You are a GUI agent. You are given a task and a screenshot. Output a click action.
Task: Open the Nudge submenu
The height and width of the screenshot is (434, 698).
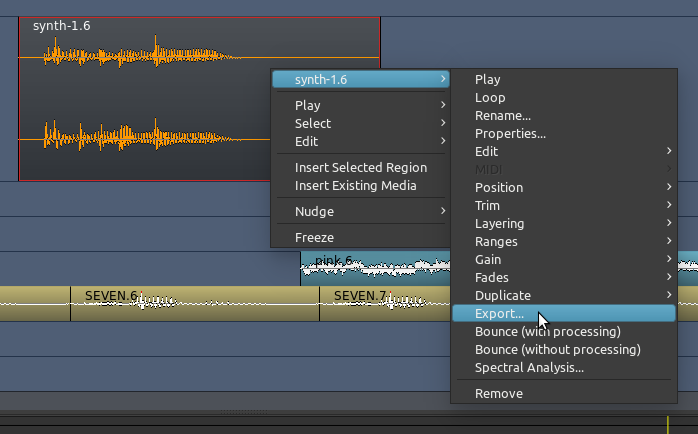click(x=360, y=211)
